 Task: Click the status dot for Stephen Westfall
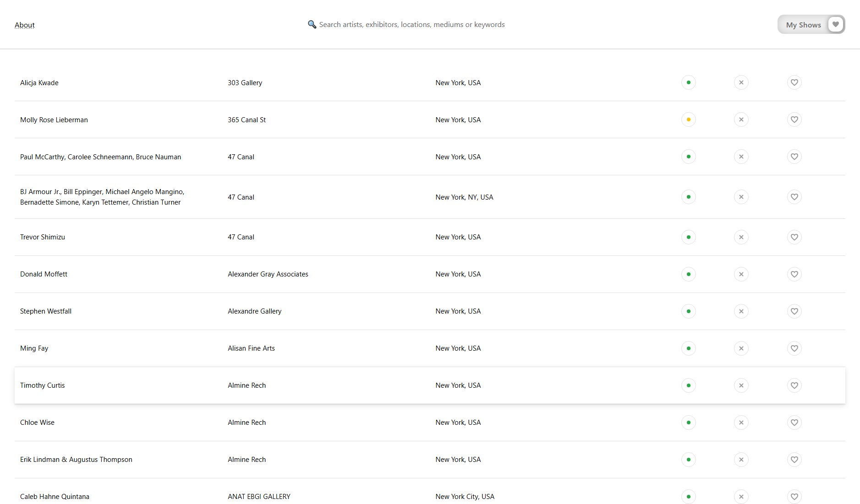(689, 311)
